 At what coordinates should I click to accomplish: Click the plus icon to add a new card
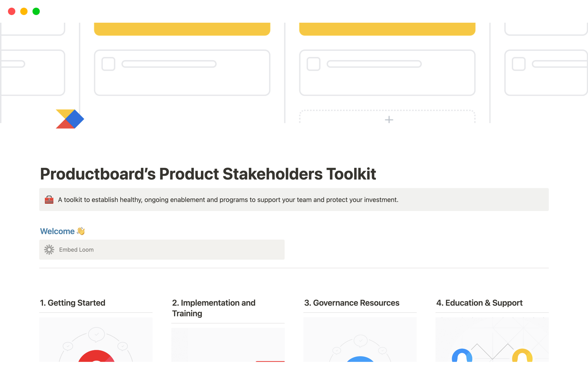tap(388, 120)
